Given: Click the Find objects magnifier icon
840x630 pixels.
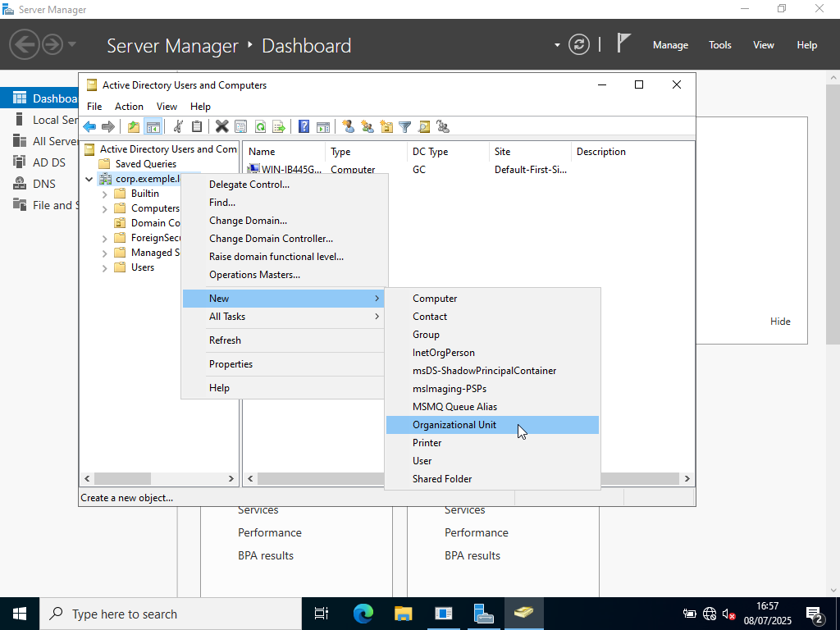Looking at the screenshot, I should 424,127.
